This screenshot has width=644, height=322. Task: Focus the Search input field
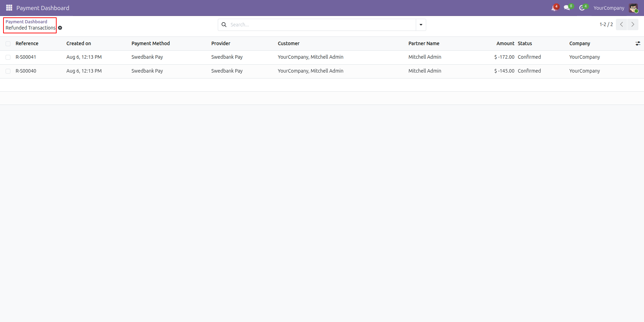322,25
